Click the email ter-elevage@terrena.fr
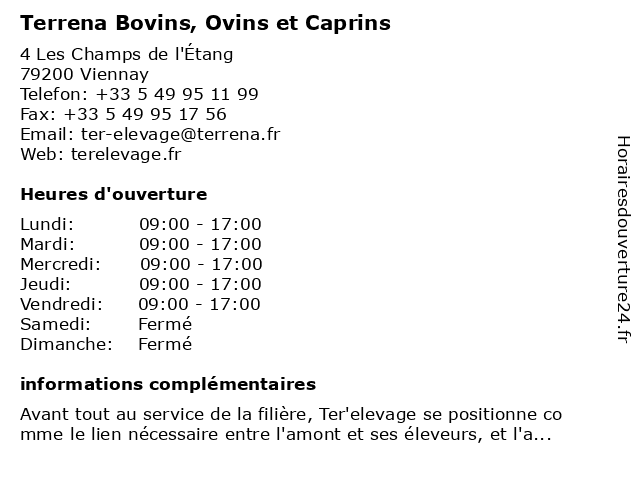 (x=178, y=134)
